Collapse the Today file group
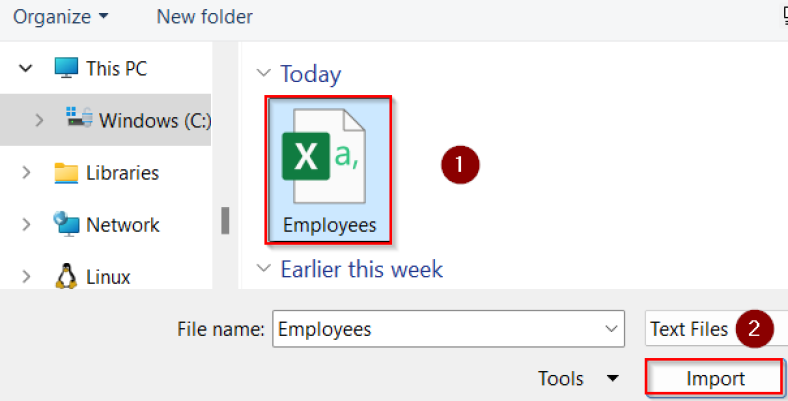788x401 pixels. [264, 74]
